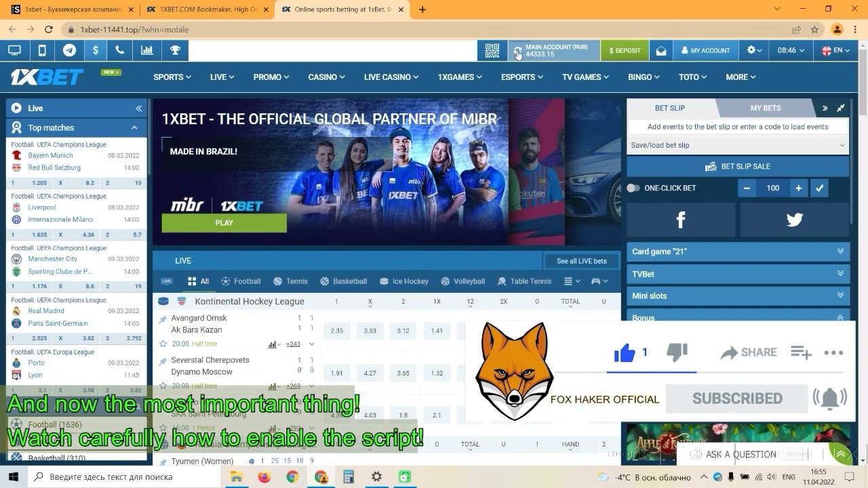Open the LIVE CASINO menu
Image resolution: width=868 pixels, height=488 pixels.
coord(391,77)
